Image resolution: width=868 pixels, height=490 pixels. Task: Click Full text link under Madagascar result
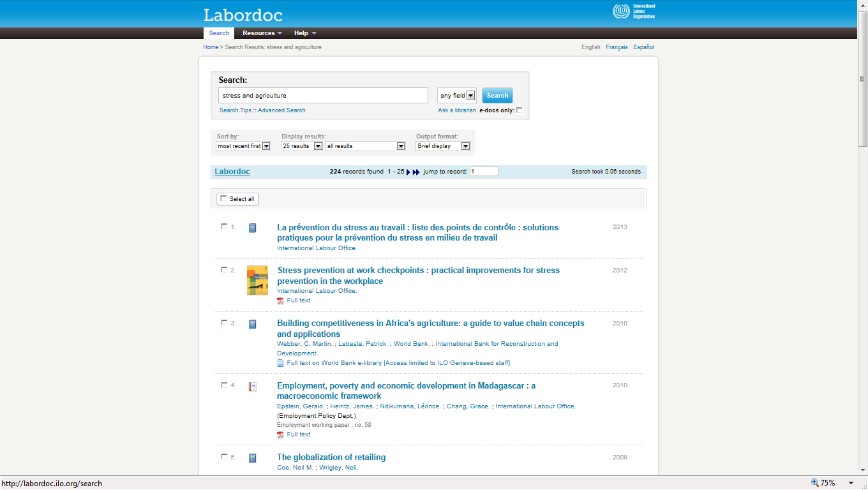click(x=299, y=434)
